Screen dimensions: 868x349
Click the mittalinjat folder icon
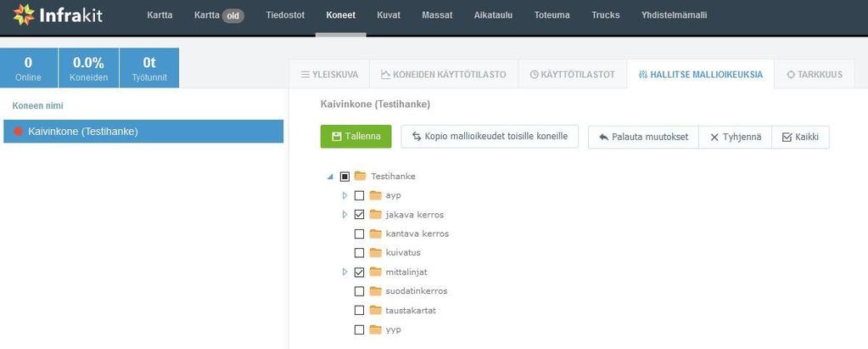pos(376,272)
